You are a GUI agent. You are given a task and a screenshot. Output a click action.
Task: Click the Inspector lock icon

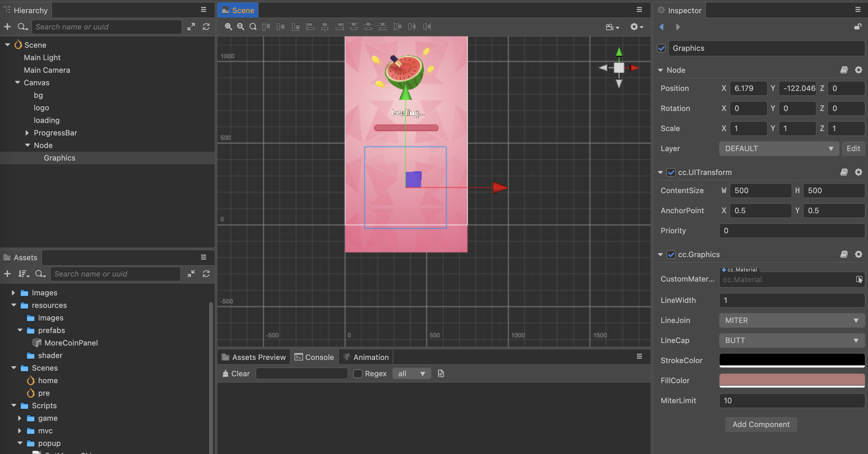(x=858, y=27)
